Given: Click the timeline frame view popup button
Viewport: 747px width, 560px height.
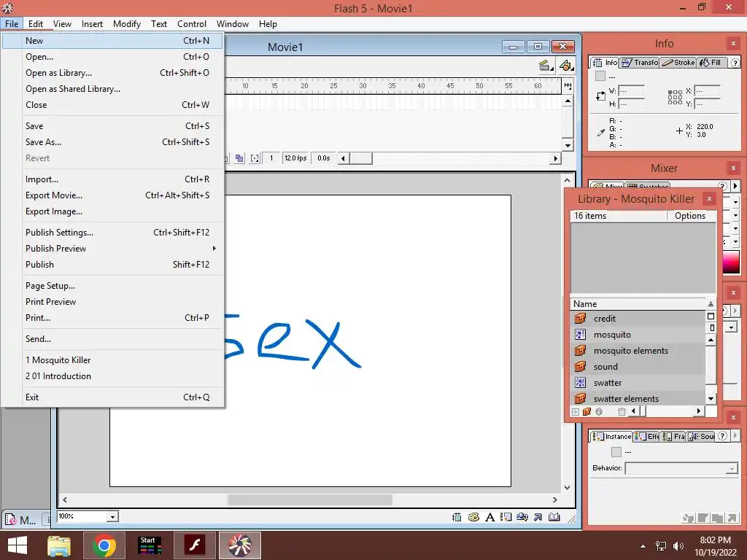Looking at the screenshot, I should pos(568,86).
